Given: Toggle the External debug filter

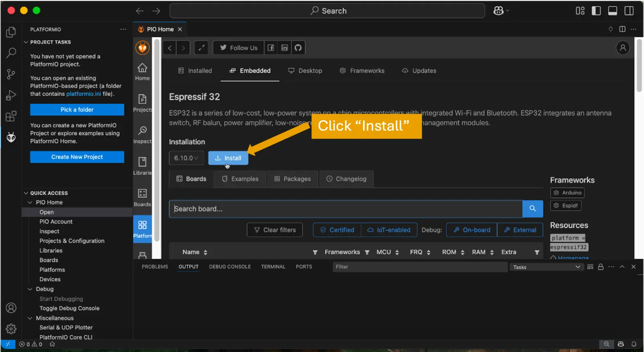Looking at the screenshot, I should [x=520, y=230].
